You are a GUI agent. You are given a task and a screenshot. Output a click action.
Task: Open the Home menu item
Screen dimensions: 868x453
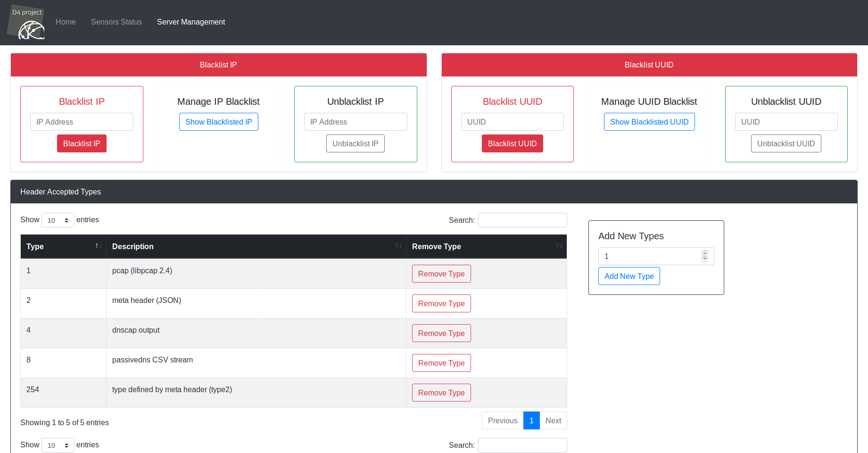coord(66,22)
